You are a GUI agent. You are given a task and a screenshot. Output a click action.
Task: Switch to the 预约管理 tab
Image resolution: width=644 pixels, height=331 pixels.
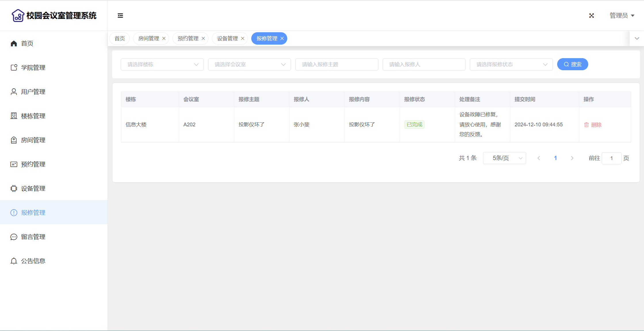[x=188, y=39]
